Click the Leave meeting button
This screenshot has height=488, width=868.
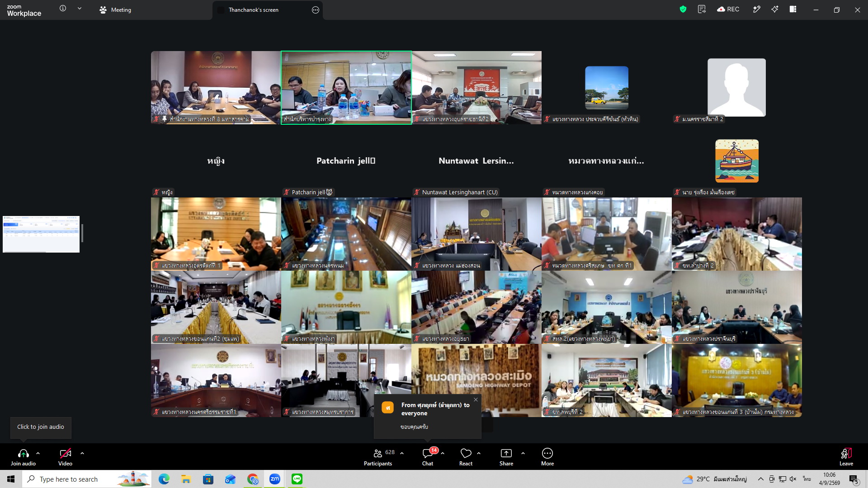[846, 457]
